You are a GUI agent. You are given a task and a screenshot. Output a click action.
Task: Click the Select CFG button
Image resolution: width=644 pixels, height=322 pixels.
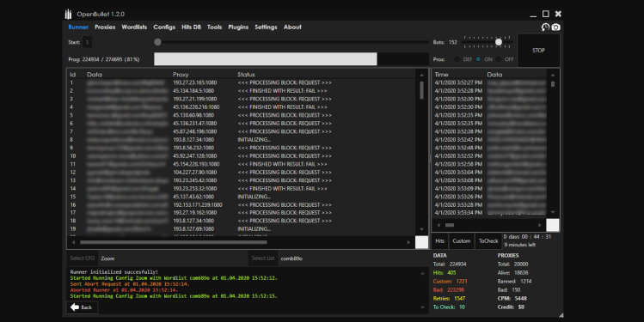(x=83, y=258)
